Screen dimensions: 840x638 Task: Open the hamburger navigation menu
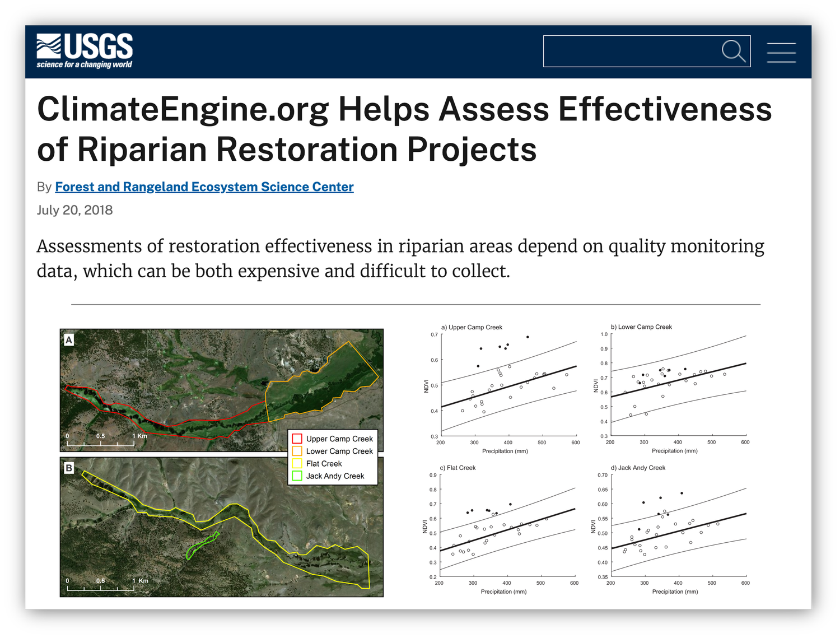782,51
